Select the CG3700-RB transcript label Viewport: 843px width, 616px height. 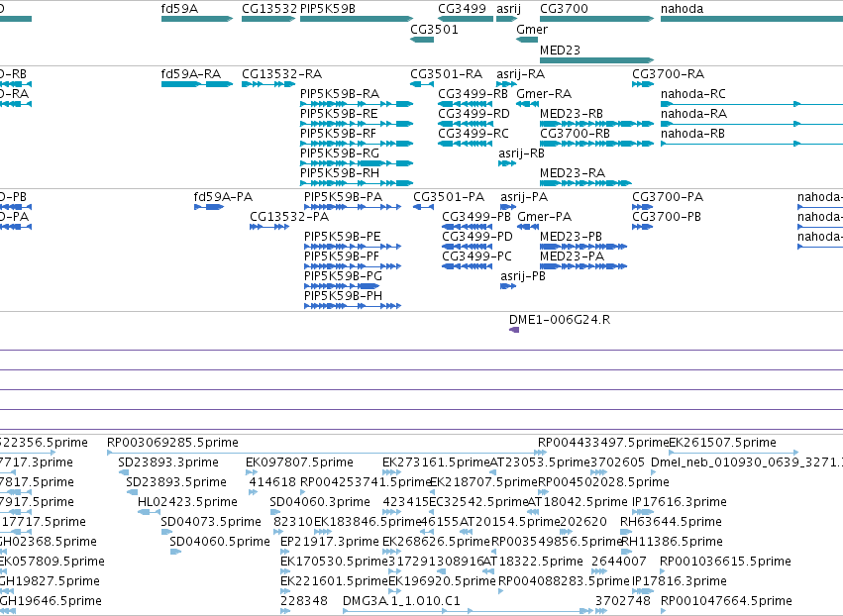(575, 134)
